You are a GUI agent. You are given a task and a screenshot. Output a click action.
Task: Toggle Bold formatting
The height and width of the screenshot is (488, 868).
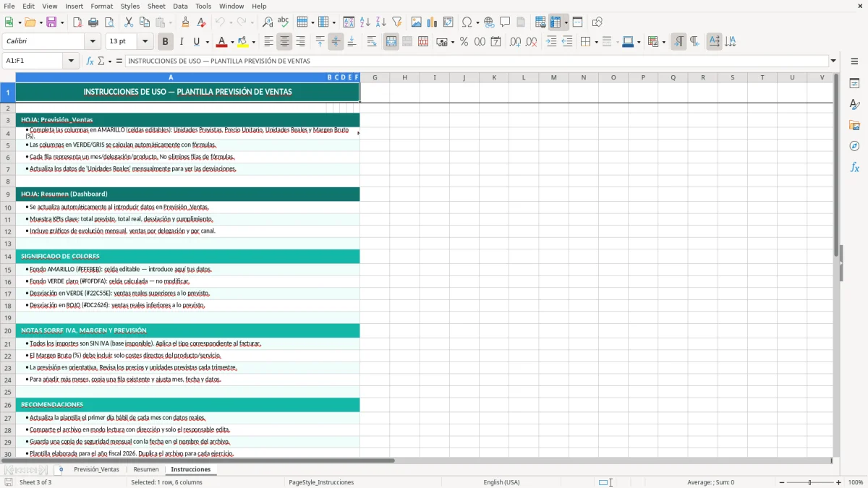166,42
